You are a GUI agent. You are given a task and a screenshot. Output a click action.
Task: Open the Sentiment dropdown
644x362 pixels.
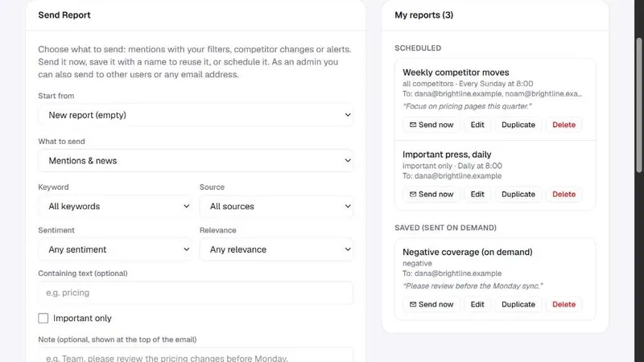(115, 249)
